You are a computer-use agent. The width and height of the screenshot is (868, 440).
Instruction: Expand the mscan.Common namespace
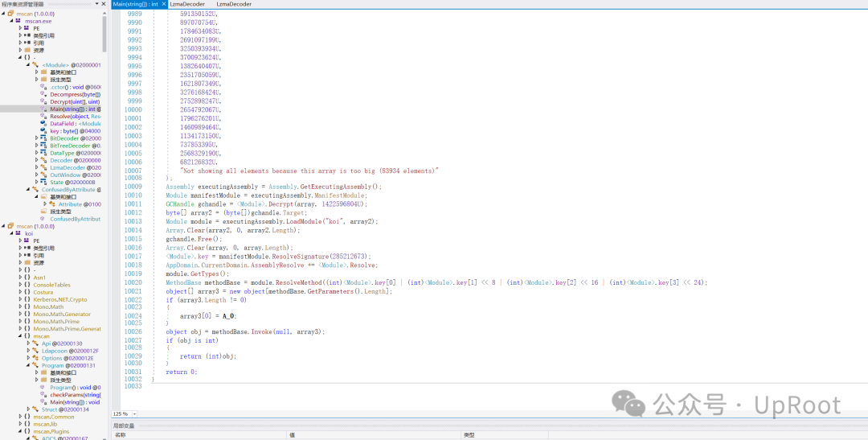[20, 417]
